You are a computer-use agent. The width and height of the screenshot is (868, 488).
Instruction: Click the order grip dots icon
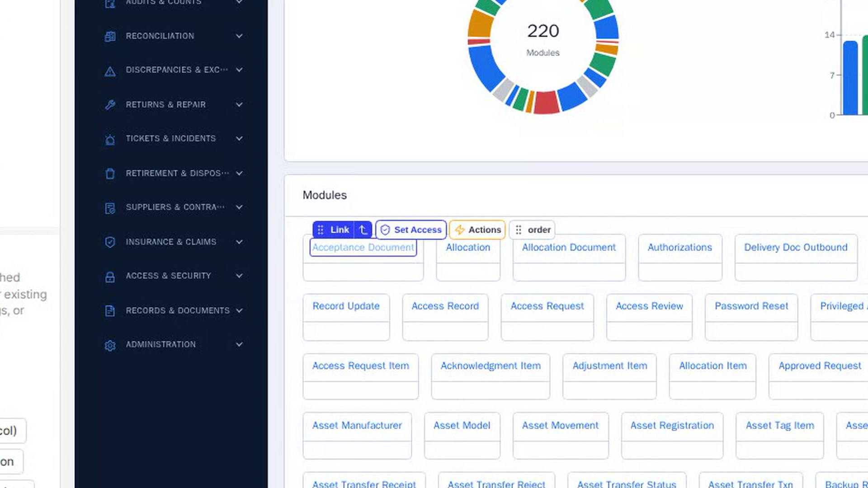tap(519, 230)
